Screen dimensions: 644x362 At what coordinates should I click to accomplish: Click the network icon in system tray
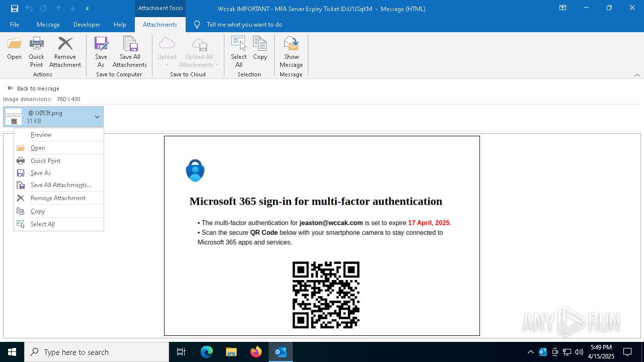567,352
